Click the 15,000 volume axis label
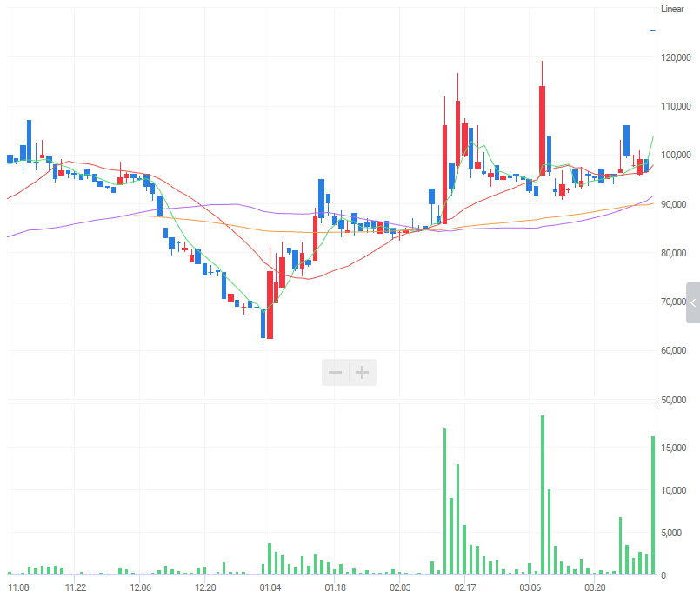Viewport: 700px width, 604px height. [673, 448]
